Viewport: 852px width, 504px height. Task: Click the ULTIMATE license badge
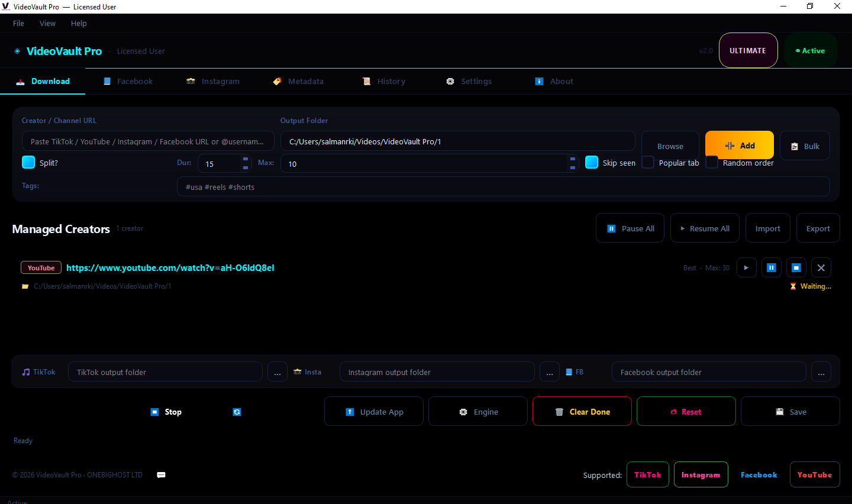click(748, 51)
